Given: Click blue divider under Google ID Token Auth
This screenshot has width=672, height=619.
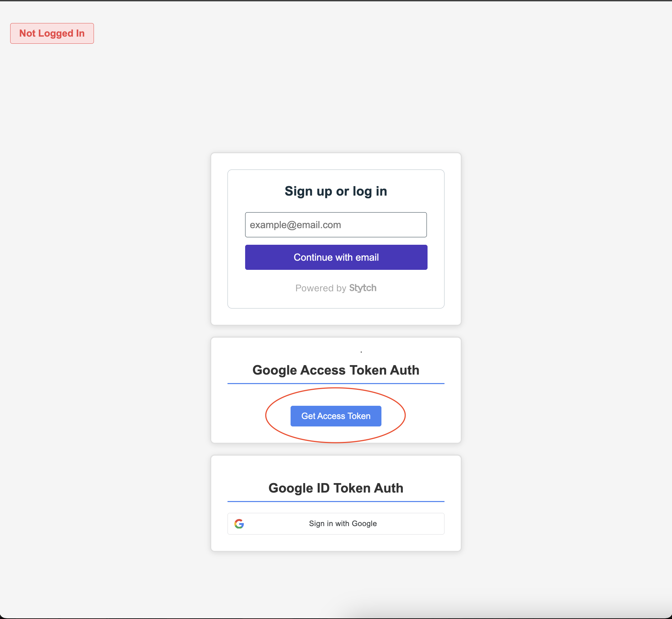Looking at the screenshot, I should pyautogui.click(x=336, y=501).
